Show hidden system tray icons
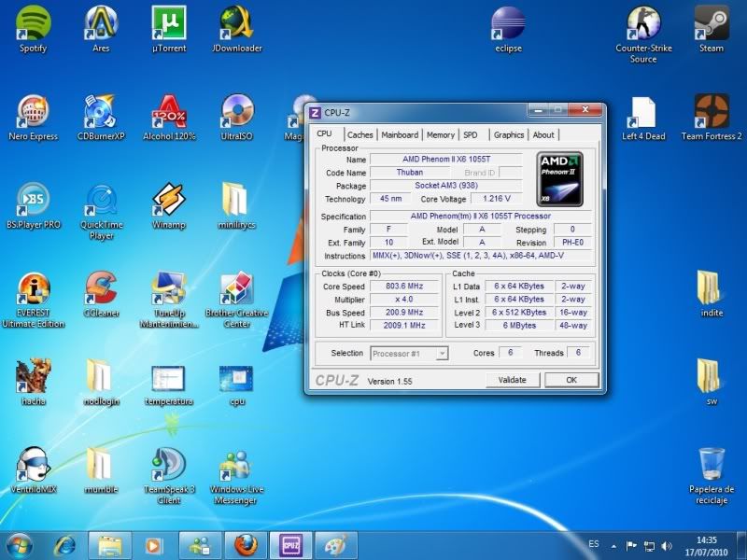747x560 pixels. click(613, 546)
